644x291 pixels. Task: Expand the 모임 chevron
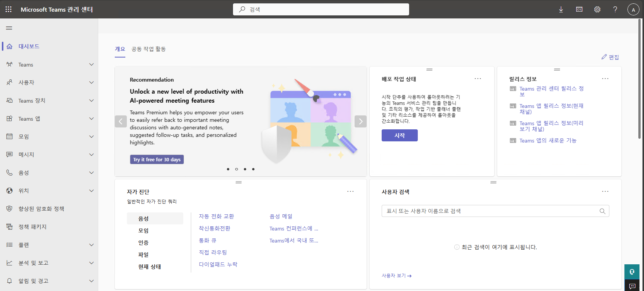coord(91,136)
